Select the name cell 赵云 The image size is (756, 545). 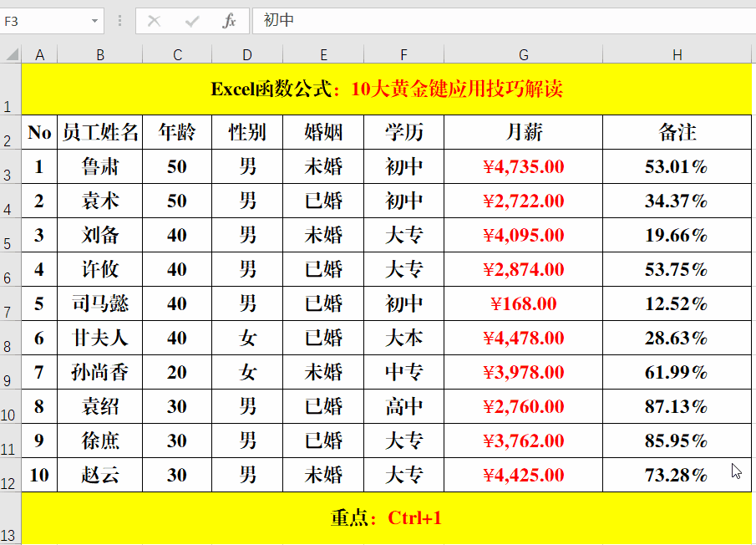(x=99, y=475)
